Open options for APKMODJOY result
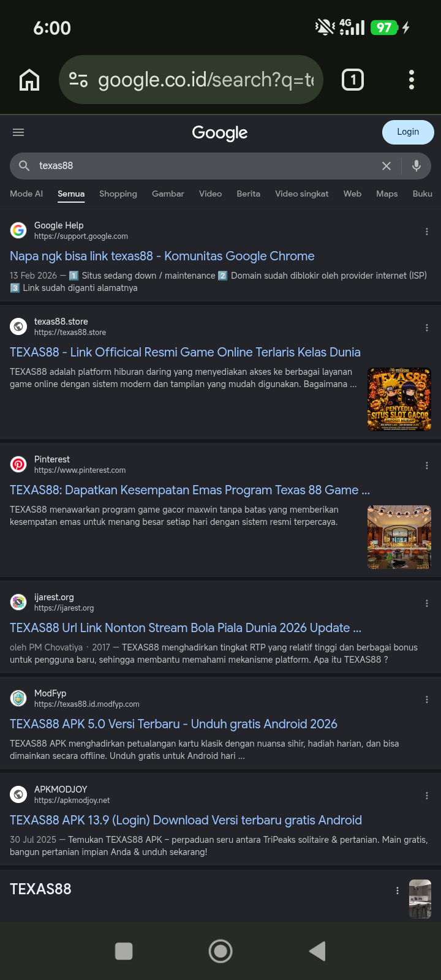441x980 pixels. 427,796
